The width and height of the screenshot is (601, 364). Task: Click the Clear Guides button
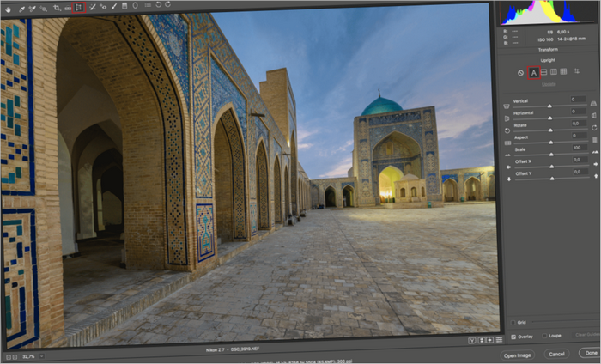pos(586,335)
